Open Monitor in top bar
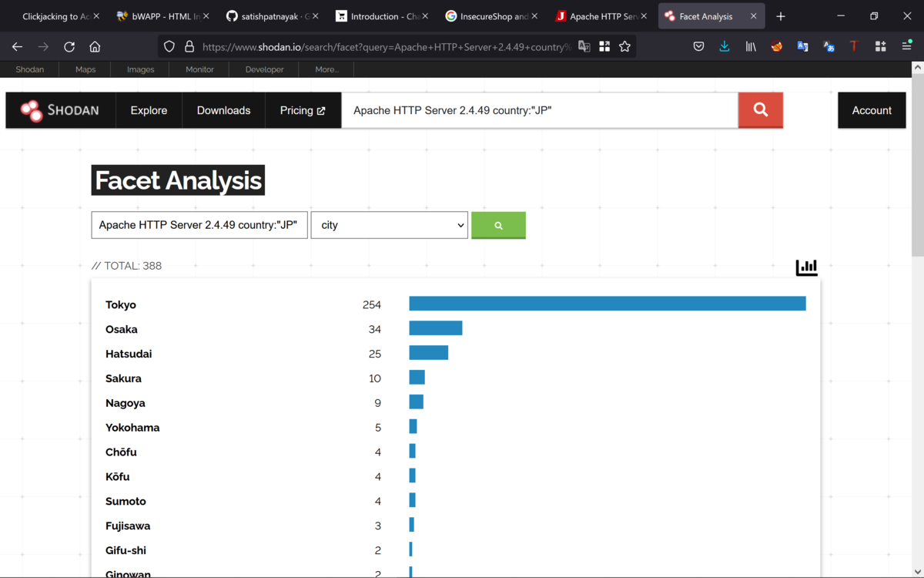This screenshot has width=924, height=578. coord(199,69)
